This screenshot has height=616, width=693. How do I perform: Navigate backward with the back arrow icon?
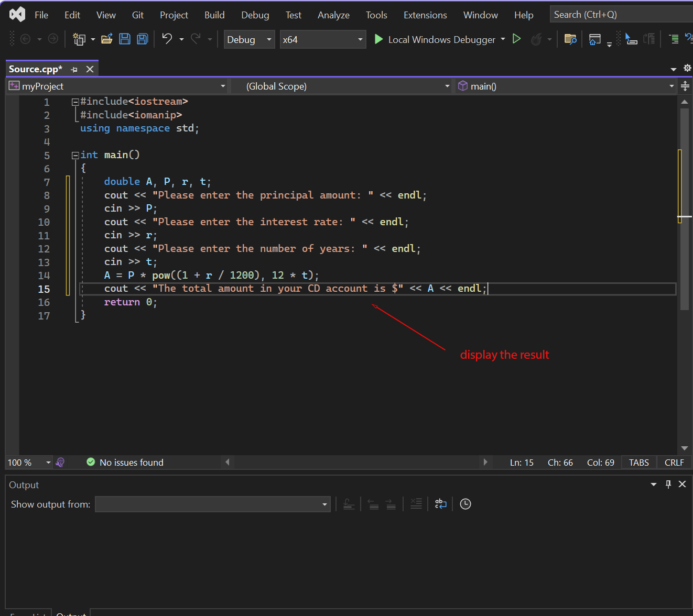25,39
